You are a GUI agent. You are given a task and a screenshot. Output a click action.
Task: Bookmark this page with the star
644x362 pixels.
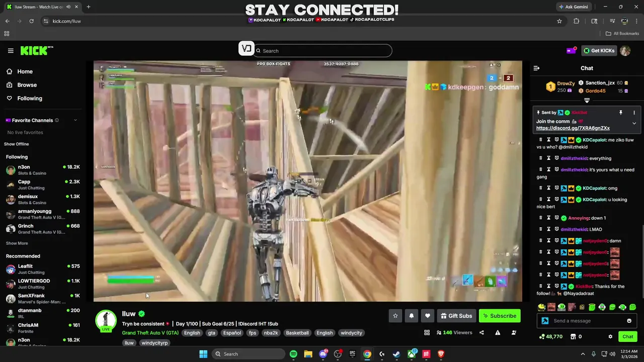pyautogui.click(x=559, y=21)
